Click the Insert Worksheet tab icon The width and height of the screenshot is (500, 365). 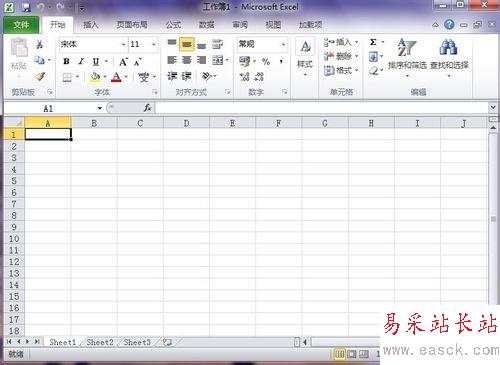point(168,342)
